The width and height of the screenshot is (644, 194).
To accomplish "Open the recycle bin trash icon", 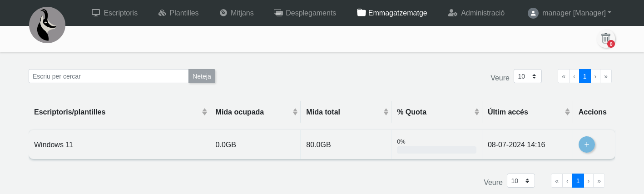I will [x=606, y=39].
